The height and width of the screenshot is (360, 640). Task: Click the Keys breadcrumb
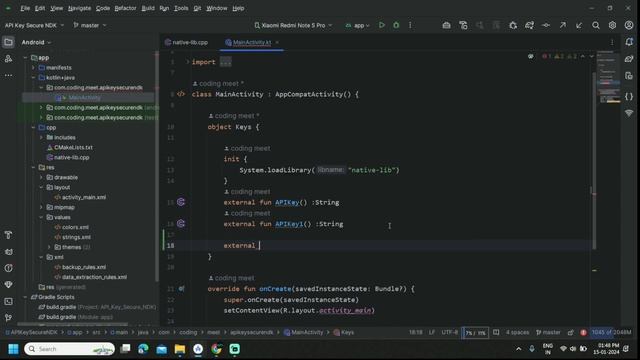click(344, 333)
